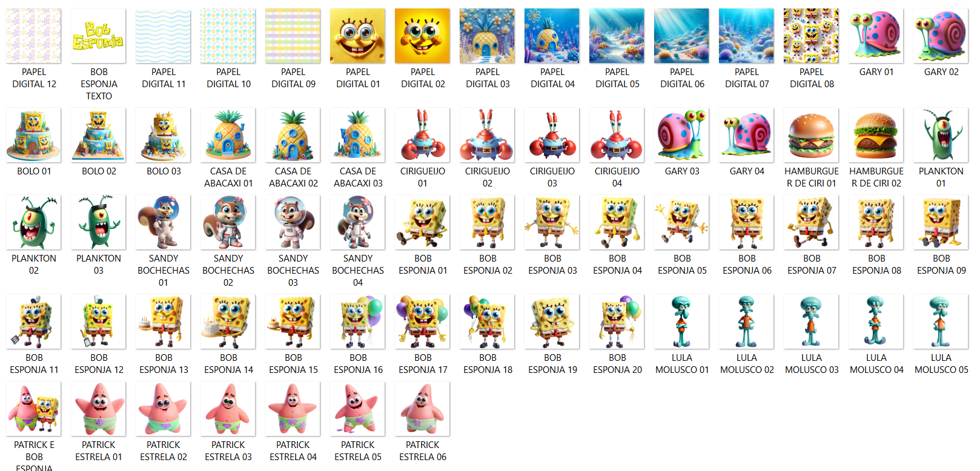980x471 pixels.
Task: Select the LULA MOLUSCO 05 file
Action: click(941, 322)
